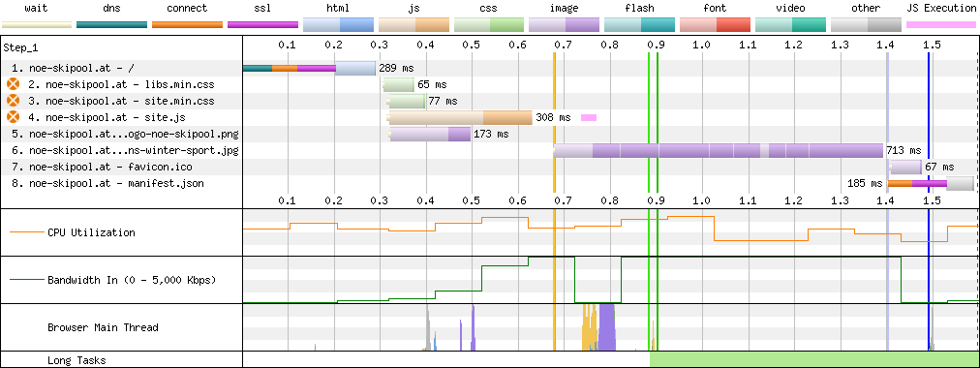Click the pink JS execution bar on site.js row
The height and width of the screenshot is (368, 980).
(x=589, y=117)
